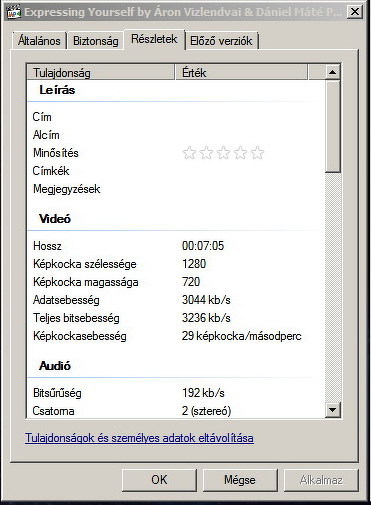Set rating to four stars
Viewport: 371px width, 505px height.
click(240, 153)
